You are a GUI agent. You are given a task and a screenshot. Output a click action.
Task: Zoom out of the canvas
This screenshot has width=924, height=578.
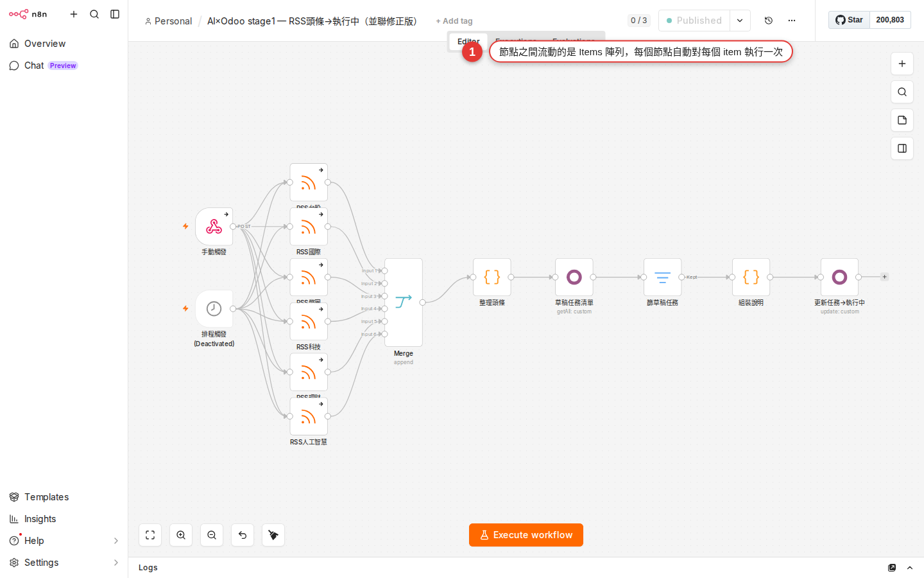pyautogui.click(x=212, y=535)
